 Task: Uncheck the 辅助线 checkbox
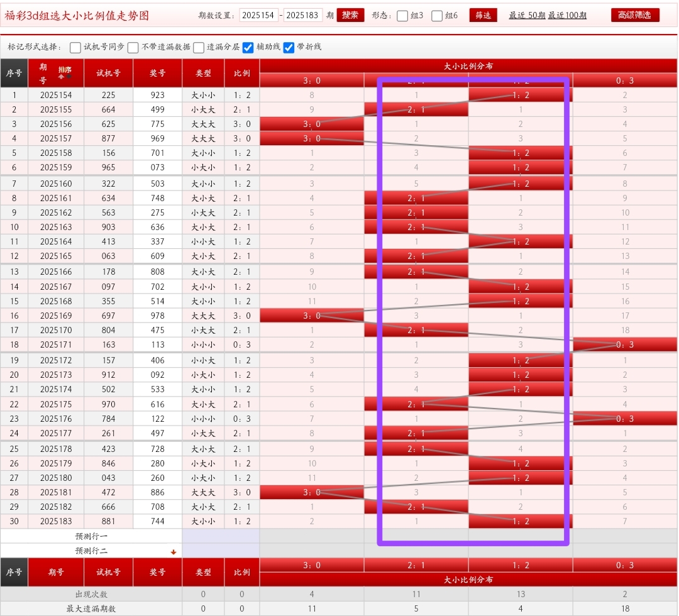point(248,47)
